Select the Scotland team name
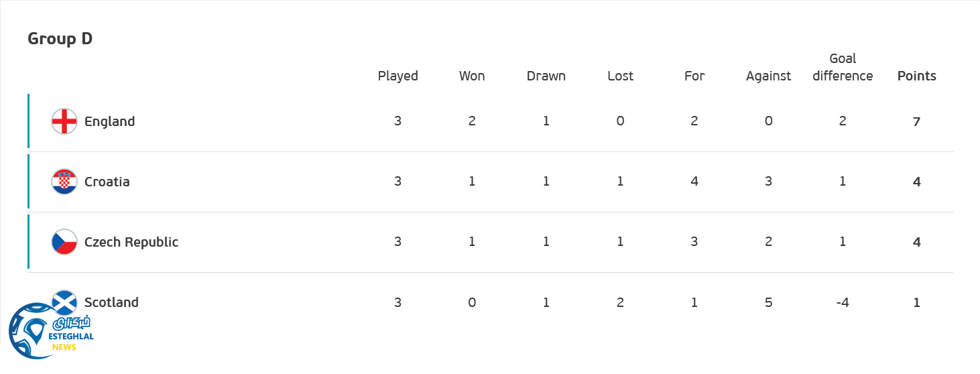 point(111,302)
